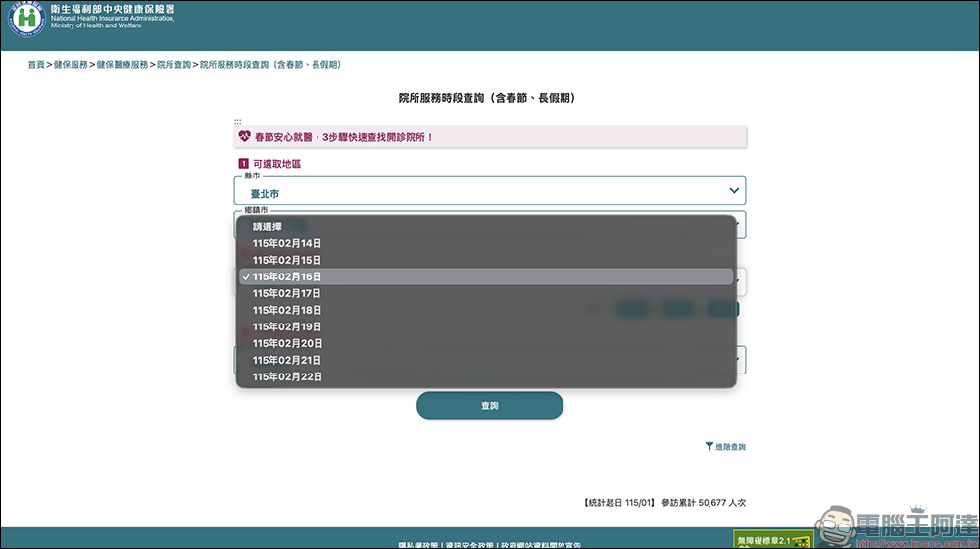Click the filter funnel icon beside 進階查詢
This screenshot has height=549, width=980.
tap(710, 446)
